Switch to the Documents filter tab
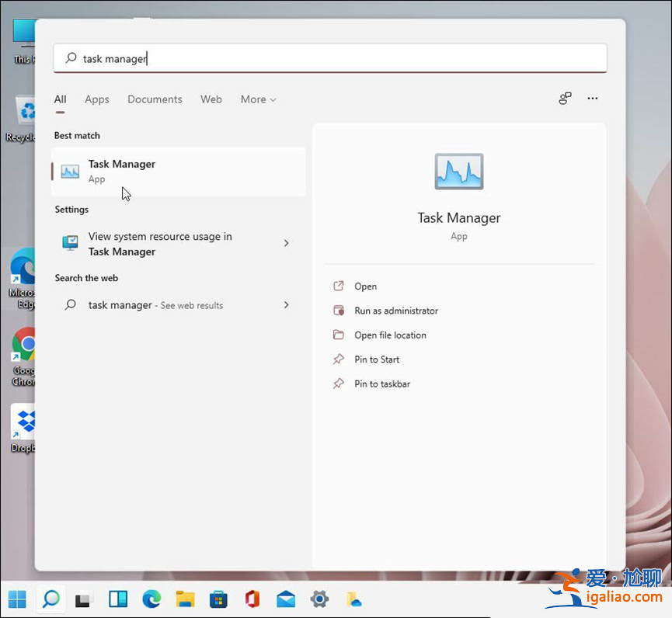The height and width of the screenshot is (618, 672). click(x=155, y=99)
